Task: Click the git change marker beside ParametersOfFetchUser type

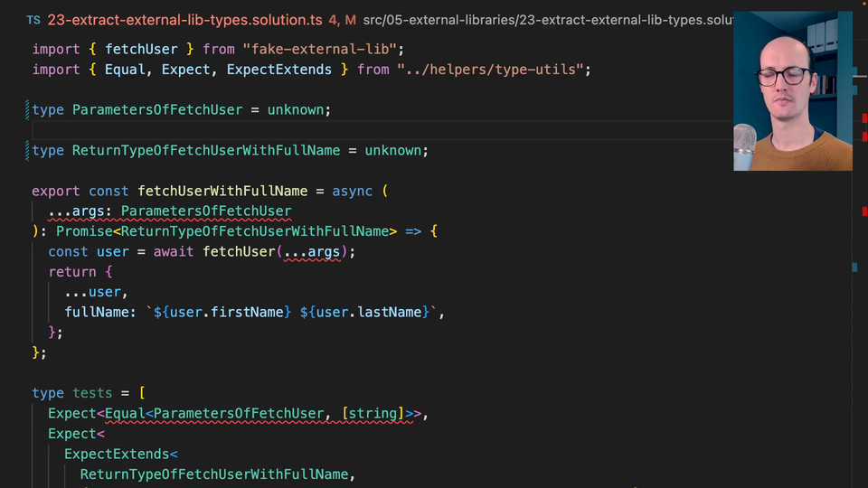Action: 28,109
